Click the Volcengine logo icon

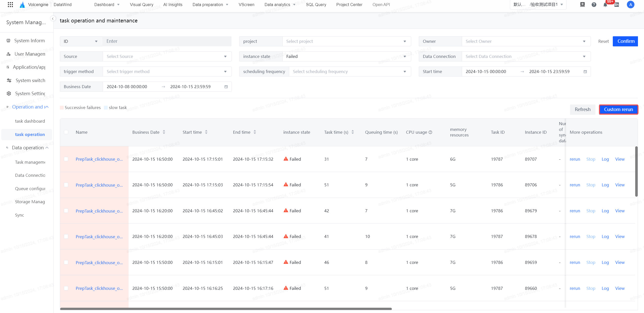point(22,5)
